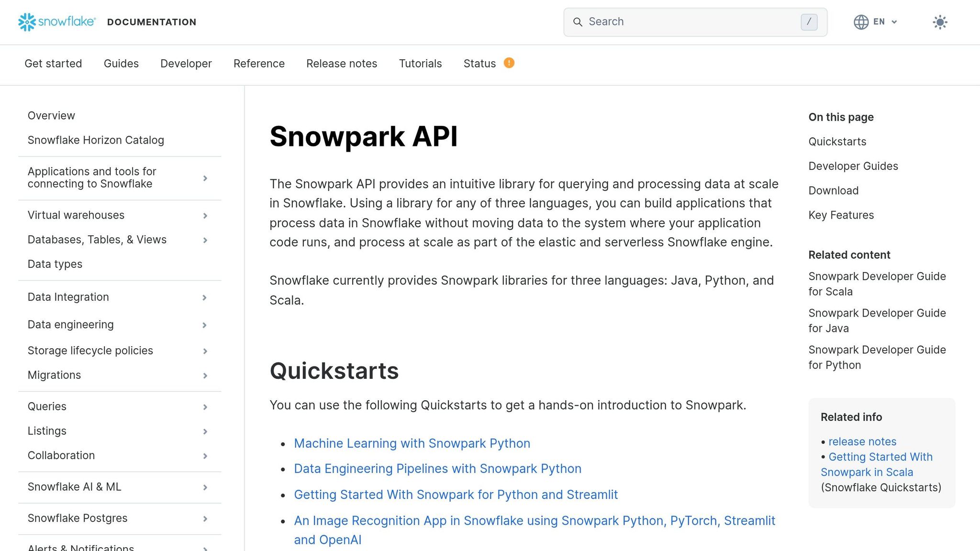Click the slash shortcut key badge
This screenshot has width=980, height=551.
809,22
